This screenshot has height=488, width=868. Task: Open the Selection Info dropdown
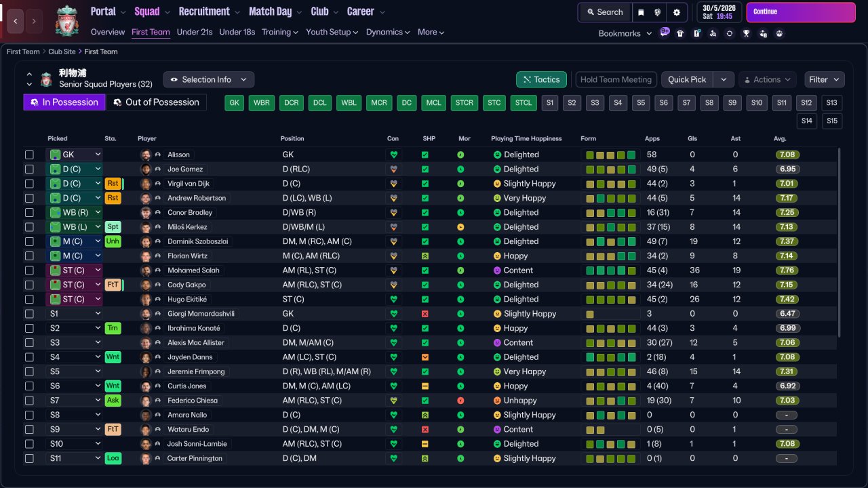[x=209, y=79]
